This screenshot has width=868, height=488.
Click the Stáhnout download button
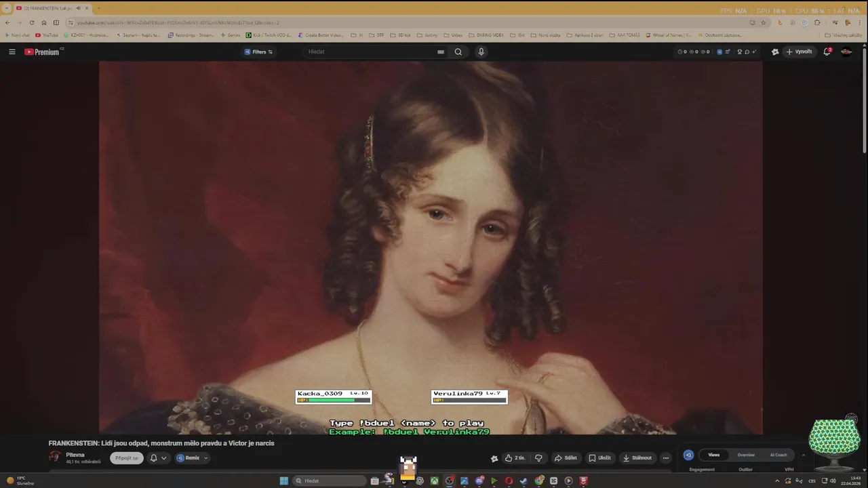(x=637, y=458)
